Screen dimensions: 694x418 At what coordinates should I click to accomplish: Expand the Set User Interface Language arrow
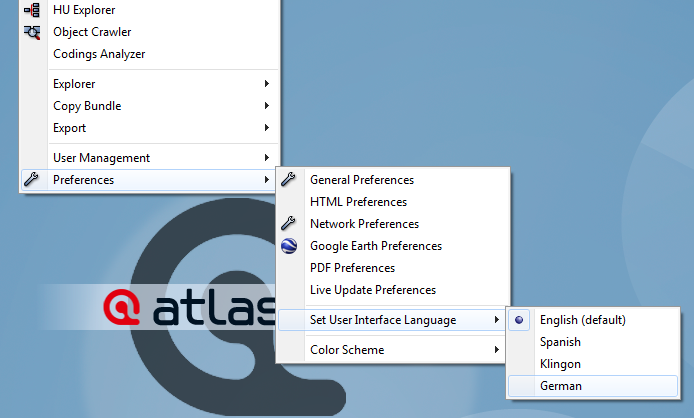pos(497,320)
